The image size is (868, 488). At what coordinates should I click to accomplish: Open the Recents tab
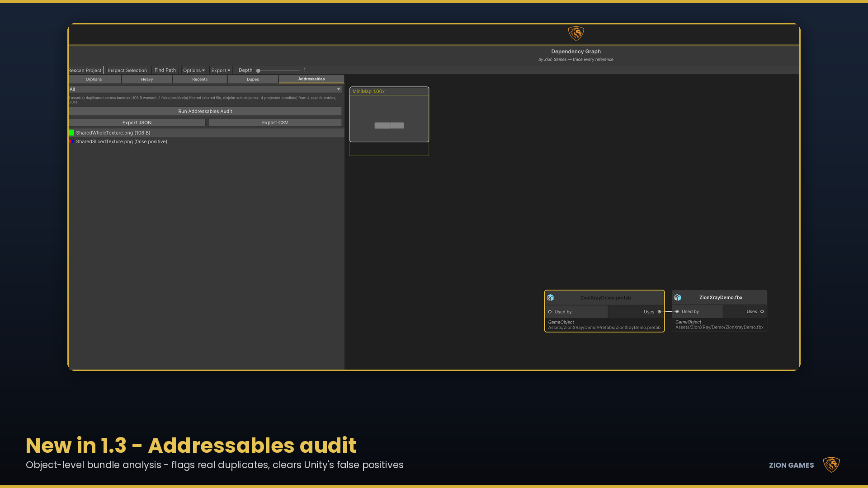tap(200, 80)
